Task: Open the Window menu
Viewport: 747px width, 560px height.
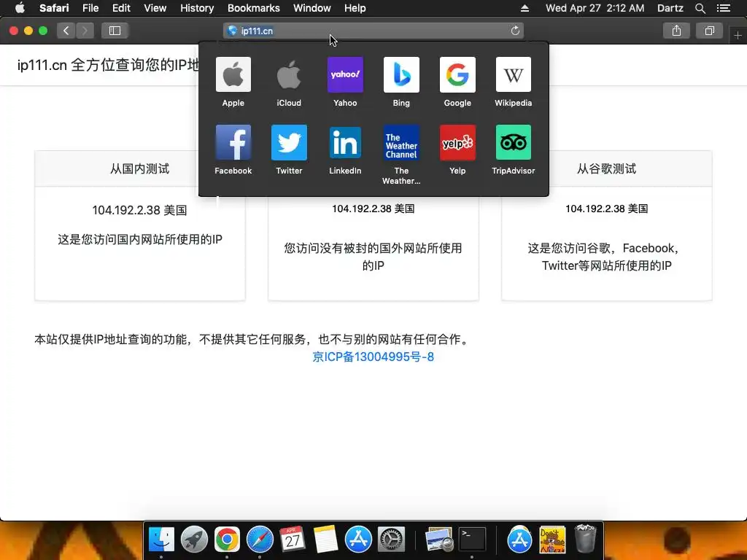Action: 312,8
